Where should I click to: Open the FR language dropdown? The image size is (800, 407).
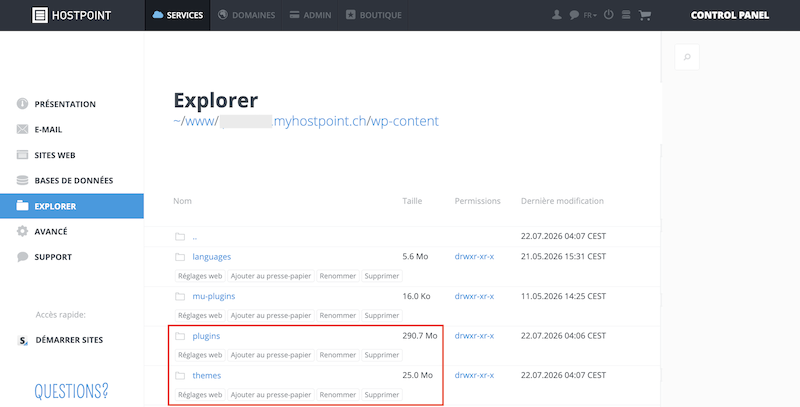pyautogui.click(x=590, y=15)
